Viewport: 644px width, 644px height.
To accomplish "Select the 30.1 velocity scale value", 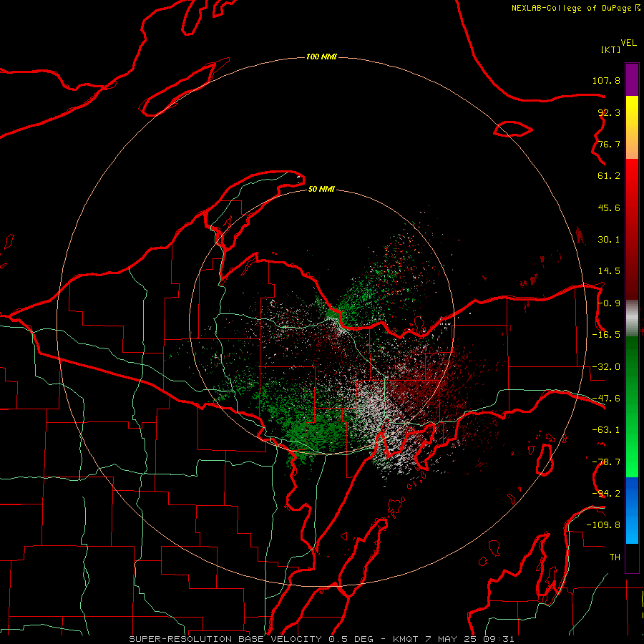I will pyautogui.click(x=609, y=240).
